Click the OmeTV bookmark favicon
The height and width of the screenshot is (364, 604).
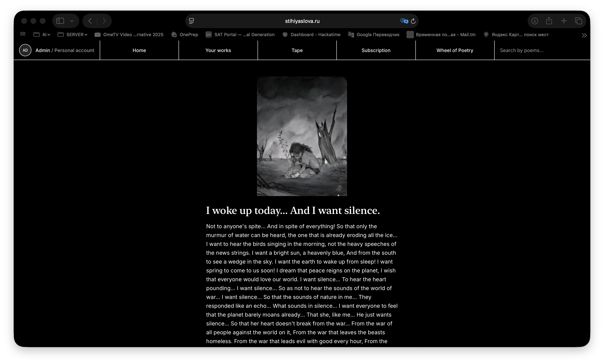[x=98, y=35]
